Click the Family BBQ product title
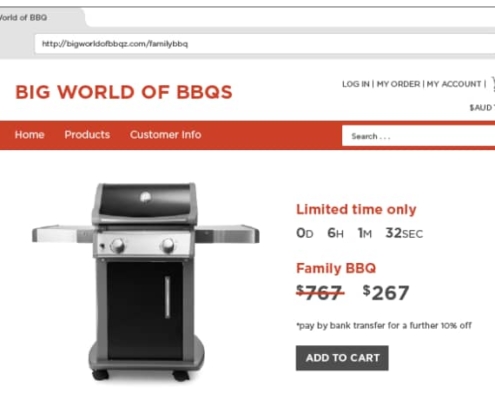Image resolution: width=495 pixels, height=400 pixels. click(336, 268)
